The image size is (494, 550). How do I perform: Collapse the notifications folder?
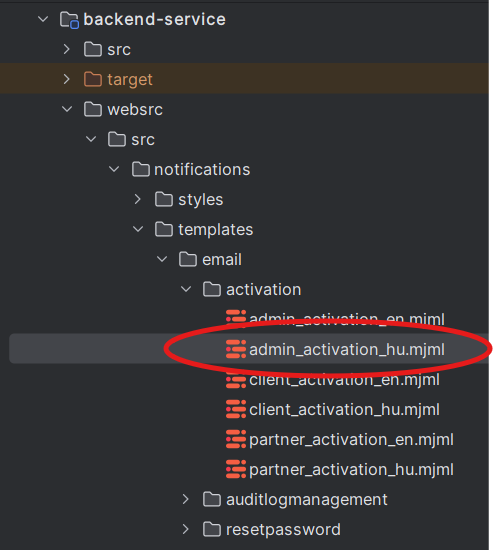pos(114,169)
